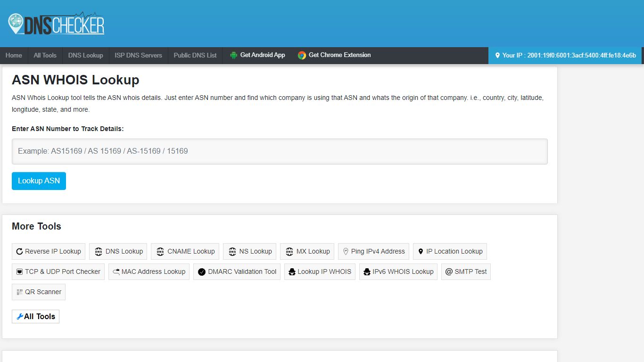
Task: Open TCP & UDP Port Checker tool
Action: (58, 272)
